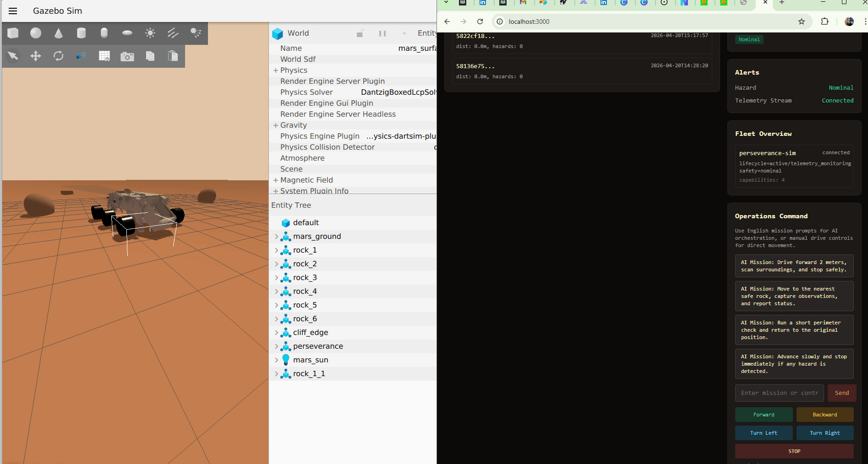The height and width of the screenshot is (464, 868).
Task: Choose the short perimeter check mission
Action: click(x=794, y=330)
